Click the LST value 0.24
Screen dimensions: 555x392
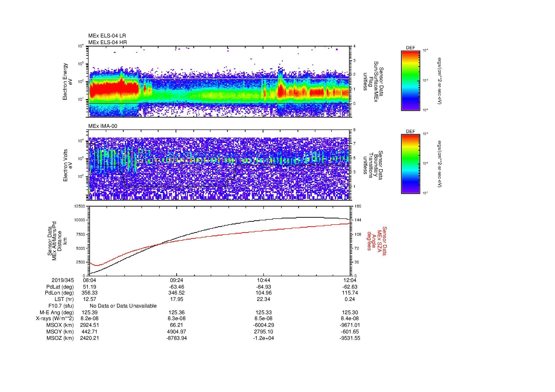(x=350, y=299)
